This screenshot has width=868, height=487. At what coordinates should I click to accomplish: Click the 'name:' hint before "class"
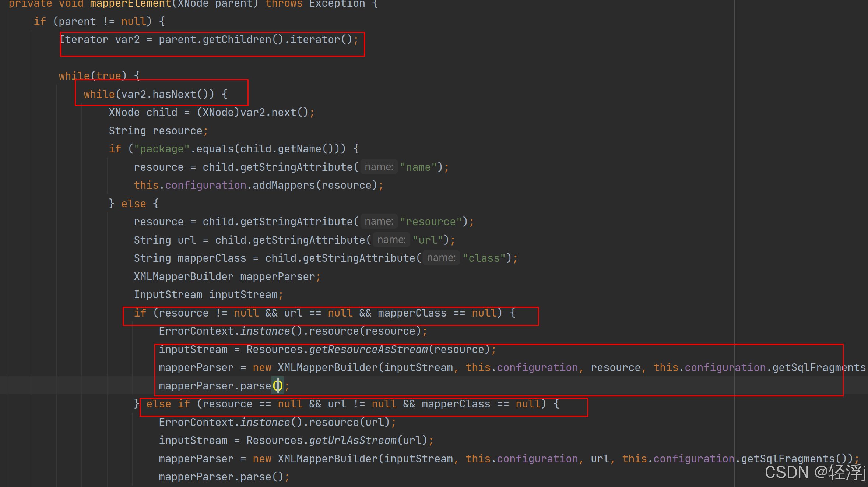pos(441,258)
